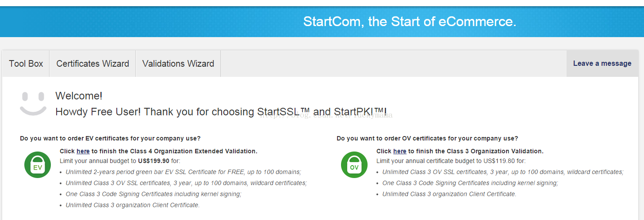
Task: Click the US$119.80 budget price text
Action: [499, 161]
